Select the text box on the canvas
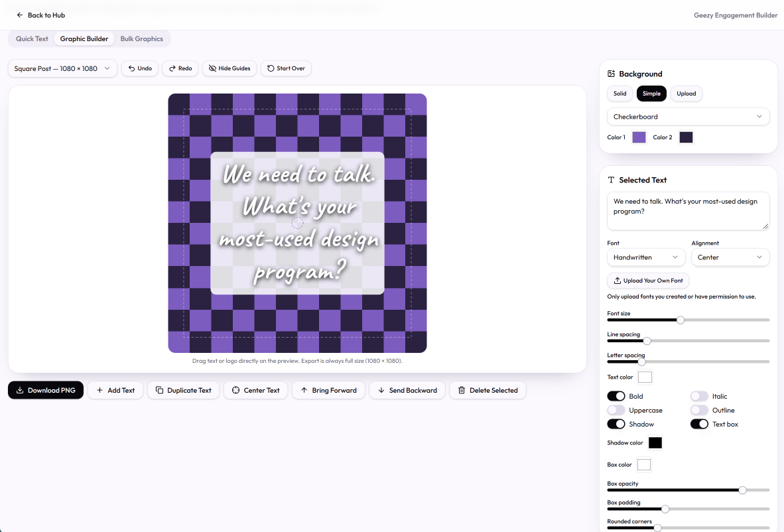This screenshot has height=532, width=784. [x=298, y=223]
